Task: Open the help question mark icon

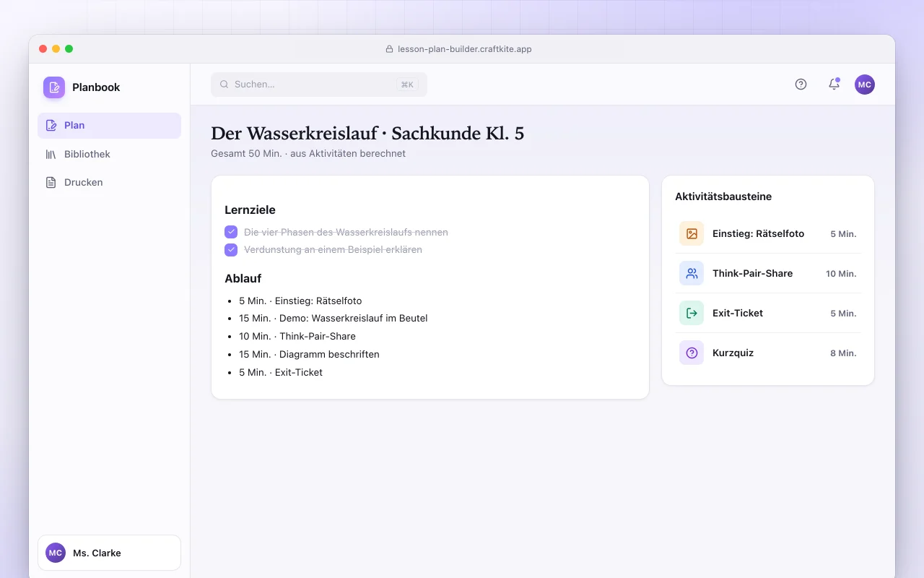Action: pos(801,85)
